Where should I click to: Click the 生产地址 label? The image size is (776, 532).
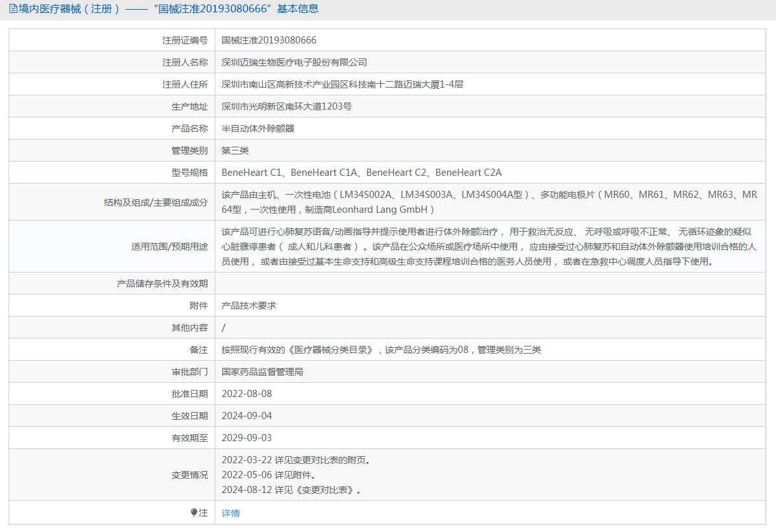tap(189, 106)
